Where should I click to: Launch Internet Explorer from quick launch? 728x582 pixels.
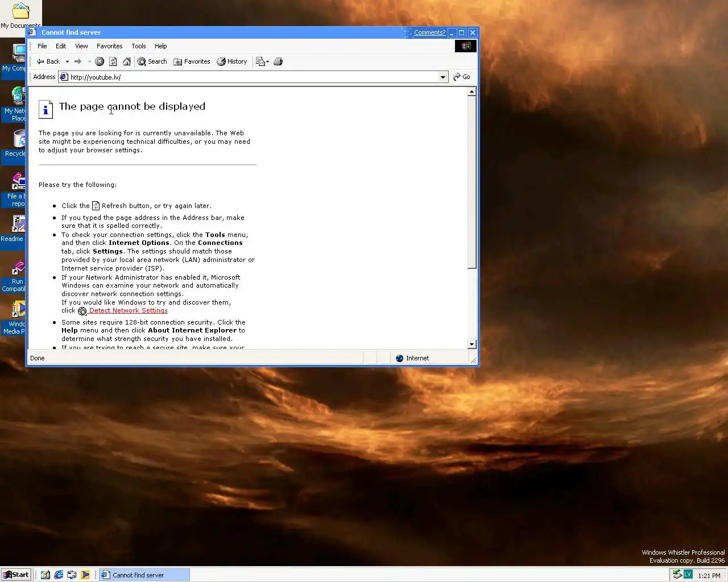[x=59, y=575]
